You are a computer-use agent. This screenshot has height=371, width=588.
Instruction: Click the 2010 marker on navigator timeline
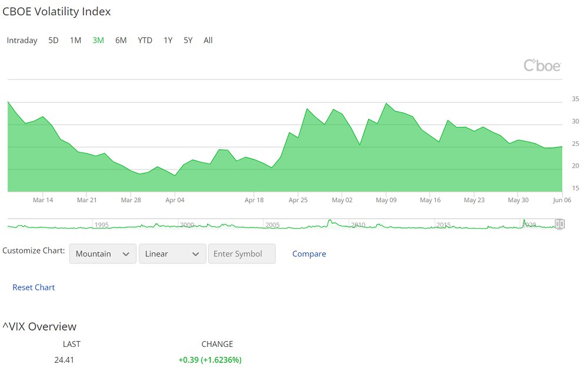click(x=358, y=225)
